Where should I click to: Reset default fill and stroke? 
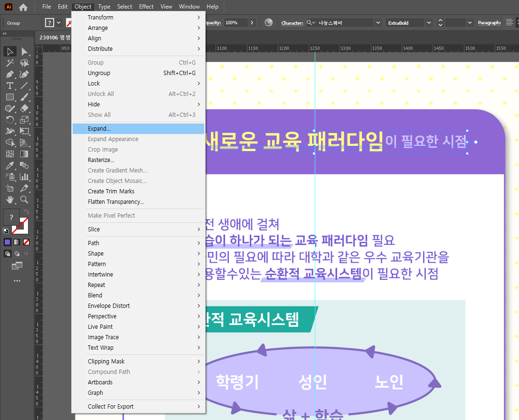[x=6, y=230]
